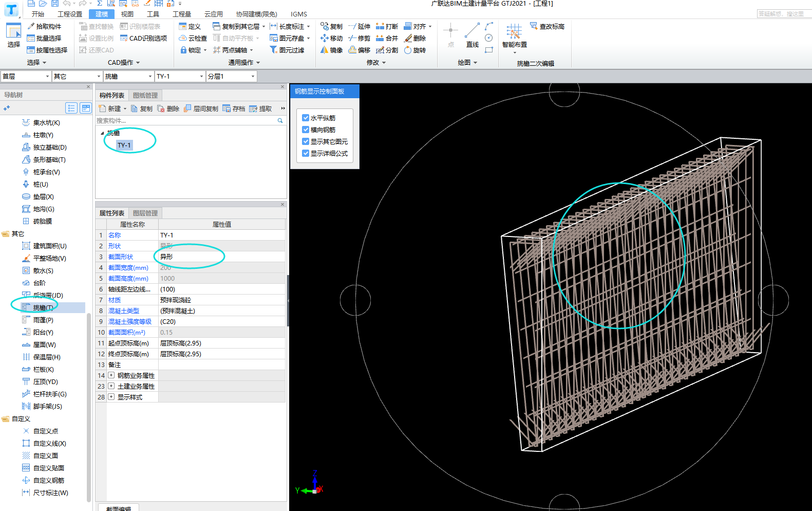Click the 删除 delete tool in ribbon
Image resolution: width=812 pixels, height=511 pixels.
(x=414, y=38)
